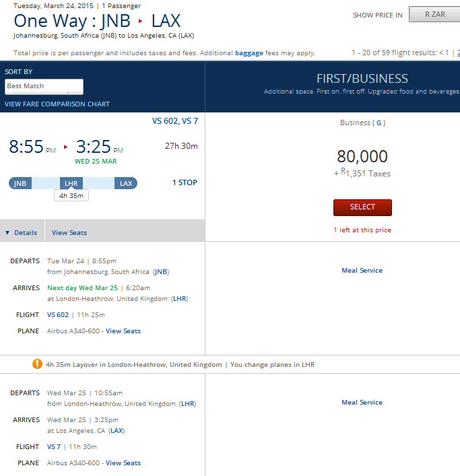Click the Business fare class G link

pyautogui.click(x=380, y=123)
